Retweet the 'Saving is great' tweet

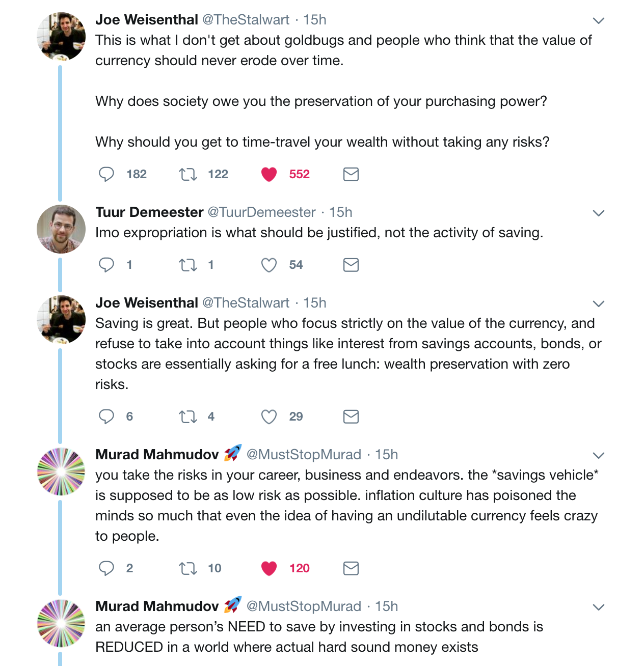click(x=188, y=417)
